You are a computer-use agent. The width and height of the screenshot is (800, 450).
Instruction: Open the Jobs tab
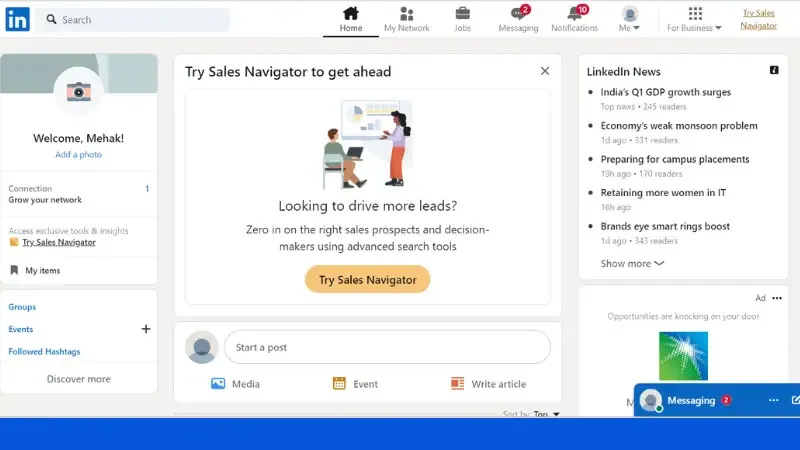click(462, 19)
